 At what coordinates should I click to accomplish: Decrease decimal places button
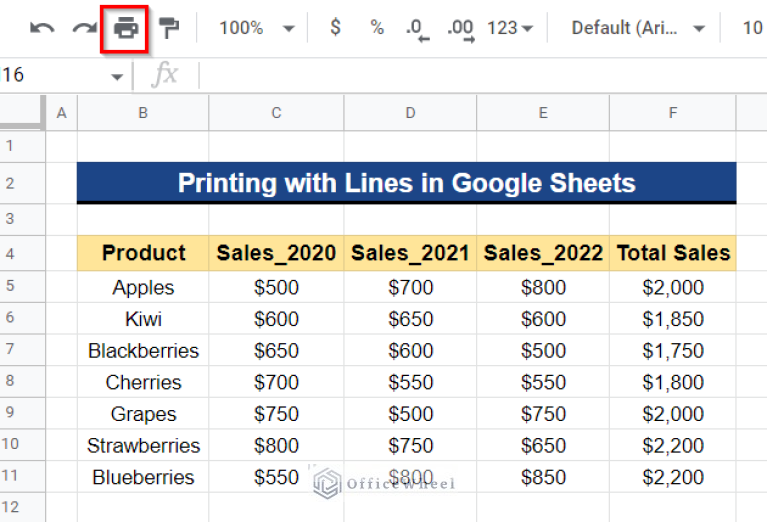coord(417,30)
